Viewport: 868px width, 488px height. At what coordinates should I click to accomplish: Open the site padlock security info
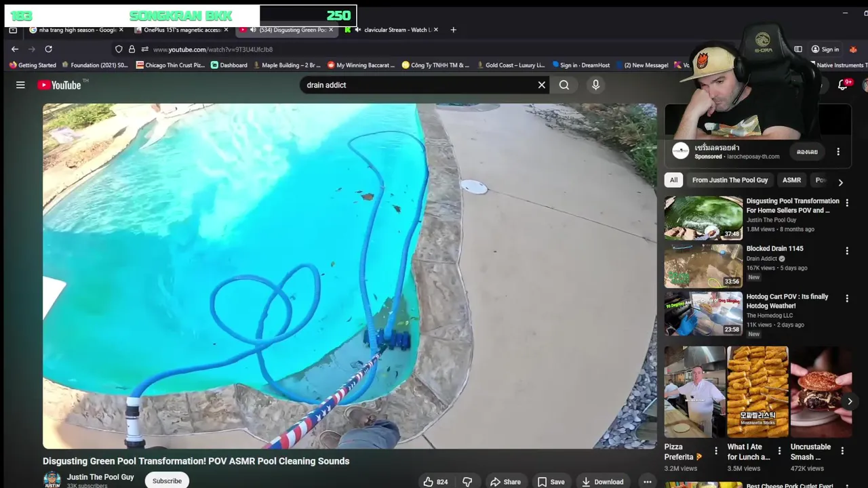pyautogui.click(x=132, y=49)
